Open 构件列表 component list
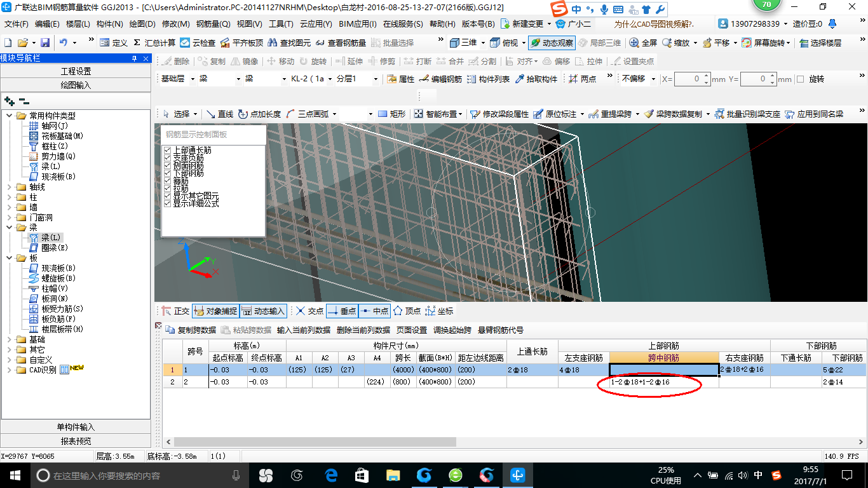 [488, 79]
